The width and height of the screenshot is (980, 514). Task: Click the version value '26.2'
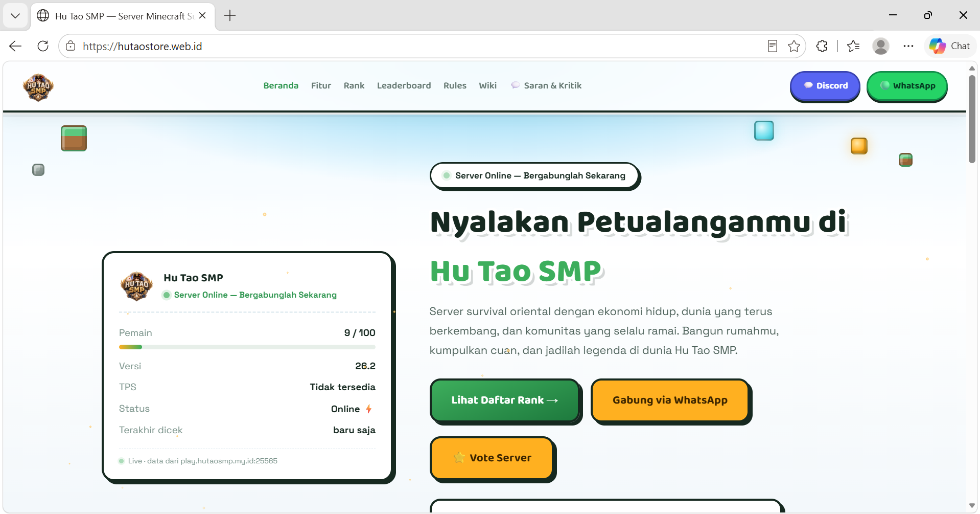365,366
